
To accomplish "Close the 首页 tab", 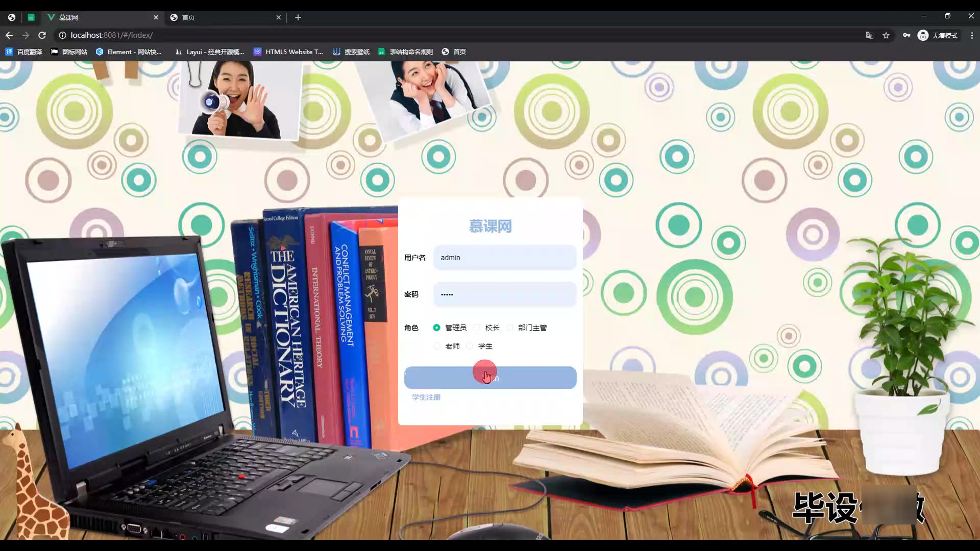I will coord(278,17).
